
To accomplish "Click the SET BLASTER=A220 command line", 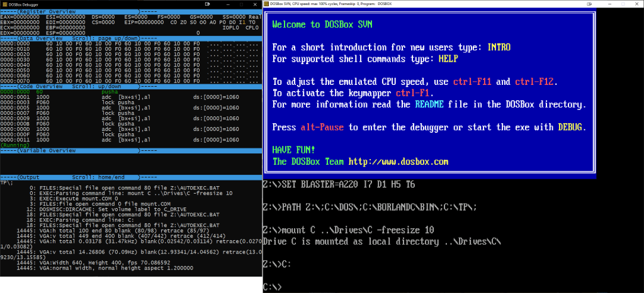I will pyautogui.click(x=339, y=185).
